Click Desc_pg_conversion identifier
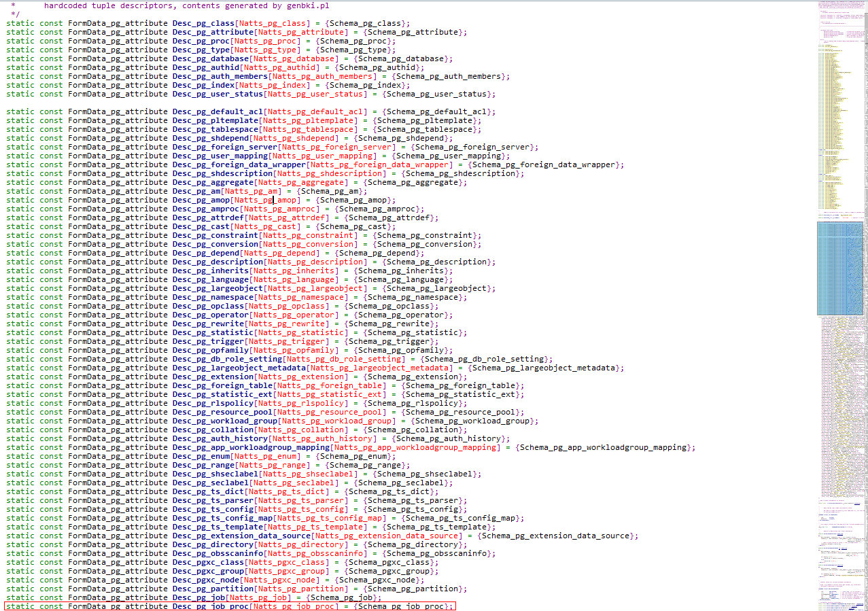 click(x=215, y=244)
